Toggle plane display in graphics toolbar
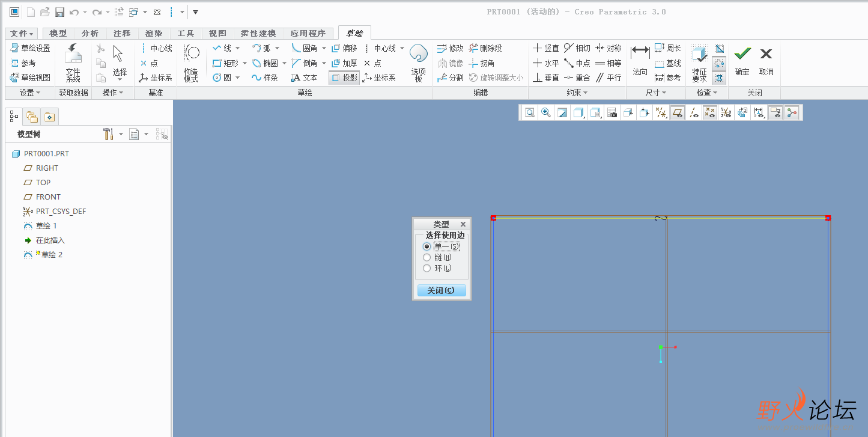The height and width of the screenshot is (437, 868). [677, 112]
